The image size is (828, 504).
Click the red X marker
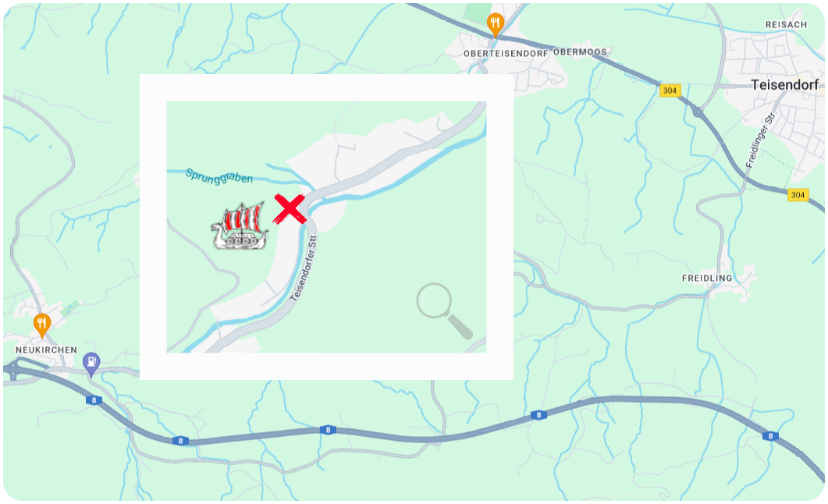[x=290, y=208]
